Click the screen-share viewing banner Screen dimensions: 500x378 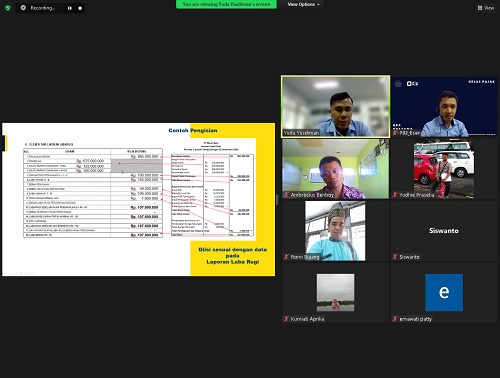click(x=226, y=4)
